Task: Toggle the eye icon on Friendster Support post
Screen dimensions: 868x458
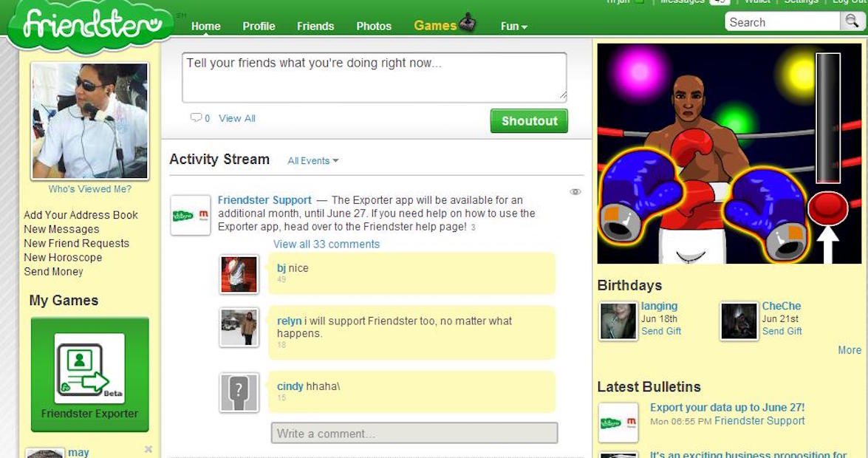Action: coord(575,192)
